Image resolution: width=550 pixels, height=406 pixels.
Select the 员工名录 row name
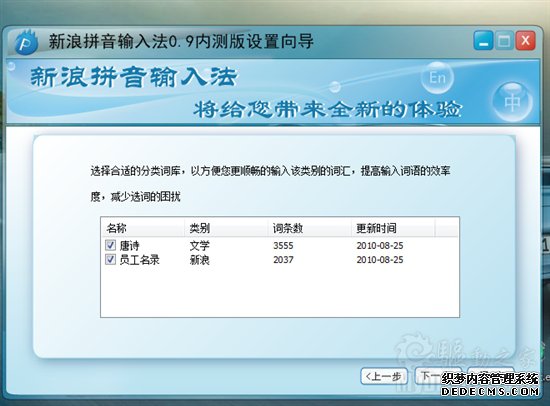pyautogui.click(x=139, y=260)
